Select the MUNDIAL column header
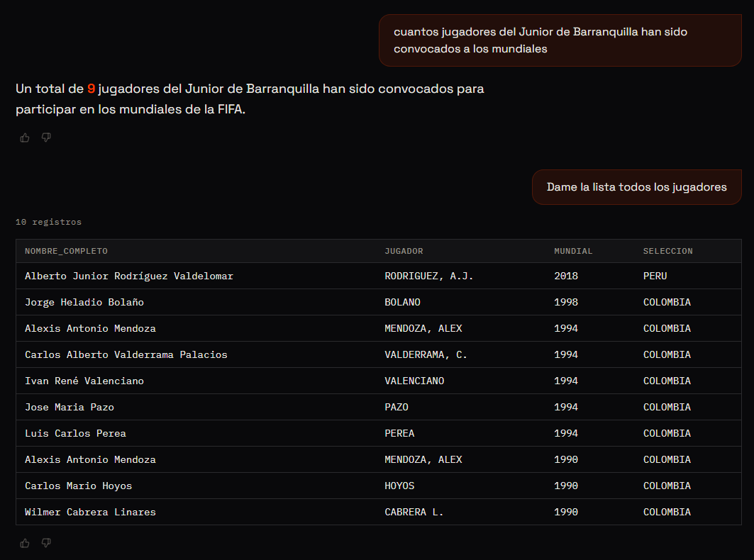The width and height of the screenshot is (754, 560). tap(573, 251)
